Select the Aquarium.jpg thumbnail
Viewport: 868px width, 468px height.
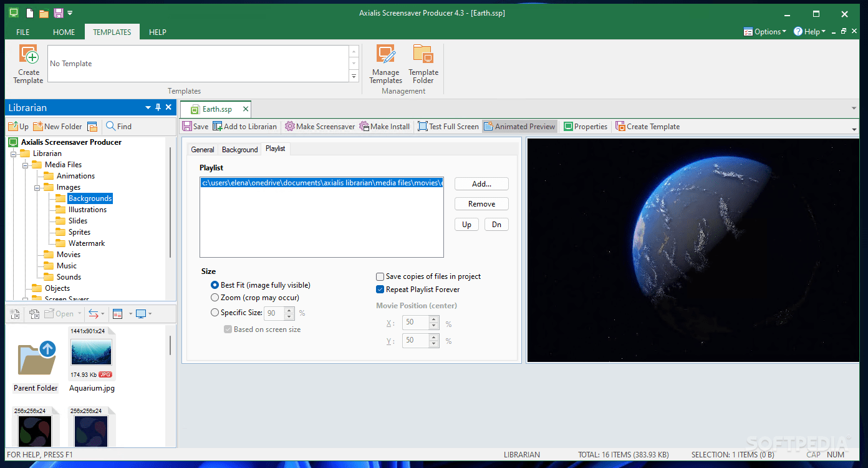coord(92,353)
